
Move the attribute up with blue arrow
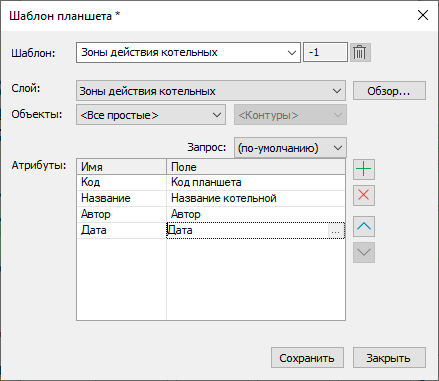point(364,226)
